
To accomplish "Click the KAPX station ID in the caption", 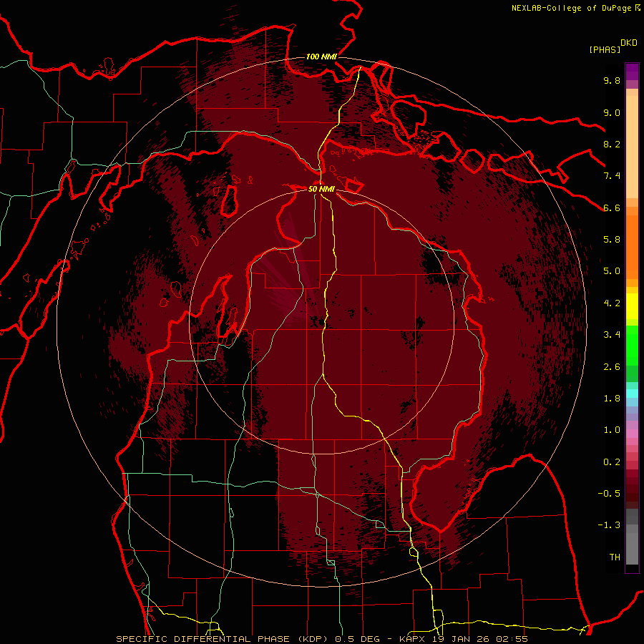I will 414,639.
